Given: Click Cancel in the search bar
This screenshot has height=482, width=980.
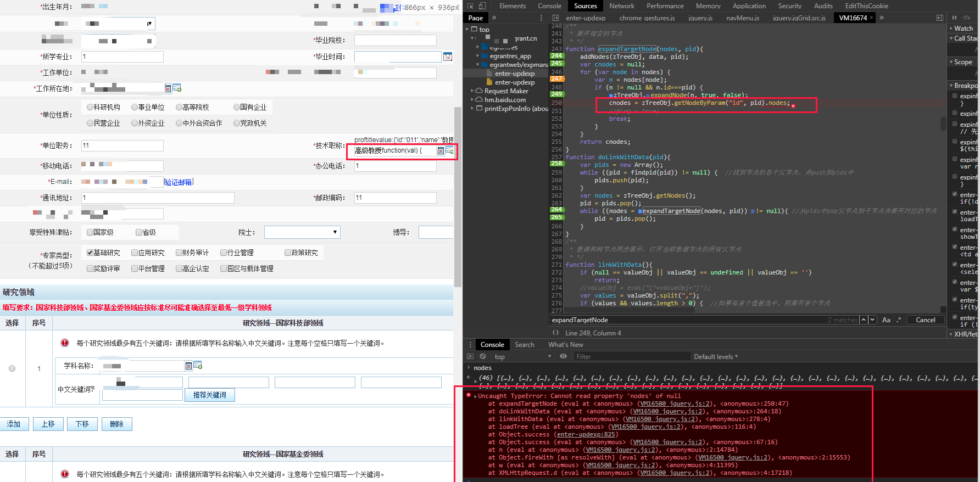Looking at the screenshot, I should 925,320.
